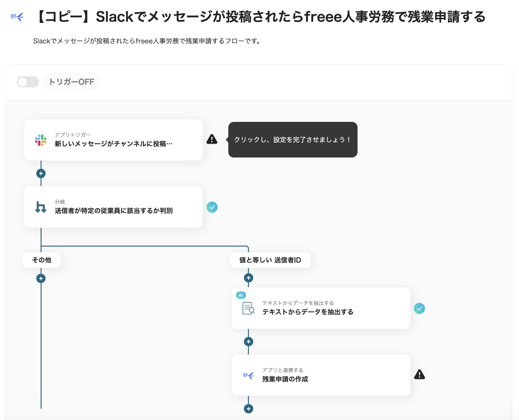The image size is (519, 420).
Task: Click the warning icon beside the Slack trigger
Action: (212, 139)
